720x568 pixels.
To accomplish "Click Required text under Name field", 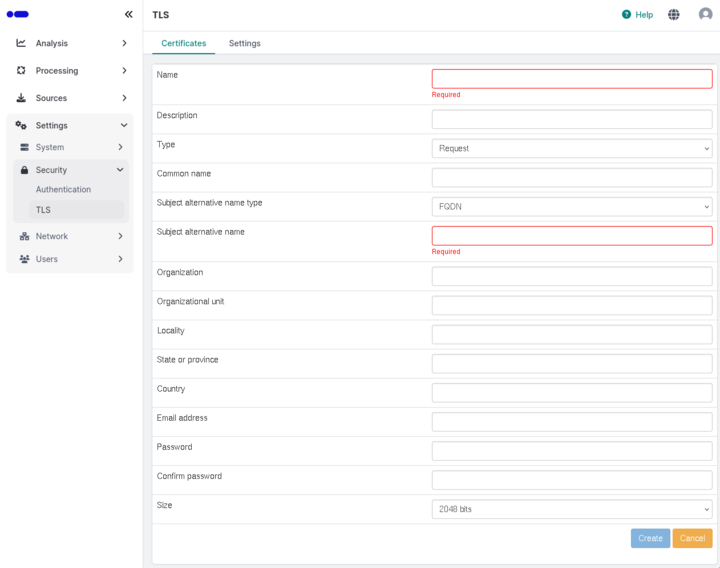I will pos(446,95).
